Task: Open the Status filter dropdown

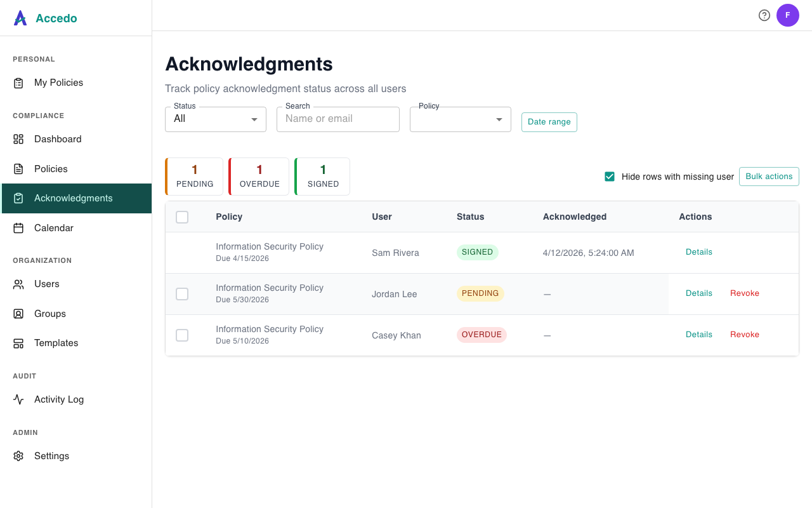Action: [216, 119]
